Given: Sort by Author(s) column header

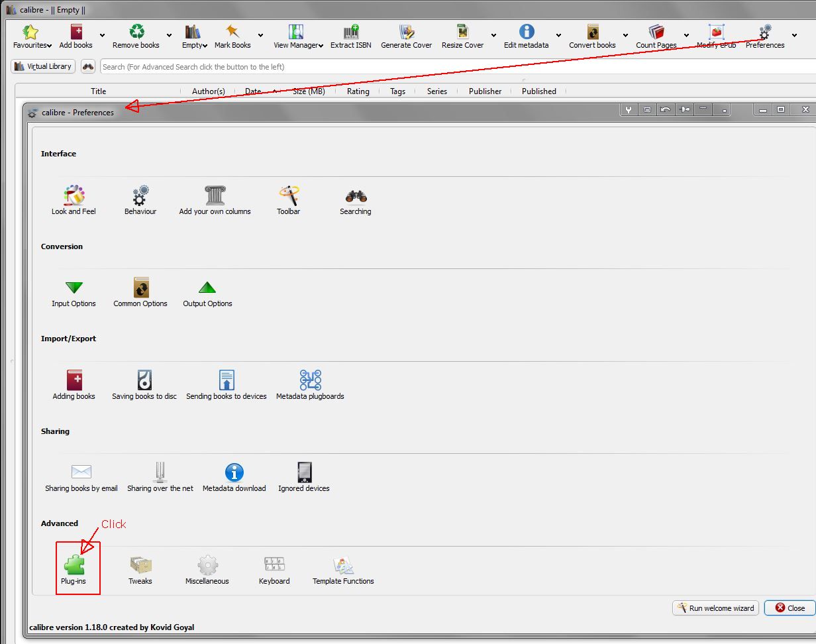Looking at the screenshot, I should [x=208, y=91].
